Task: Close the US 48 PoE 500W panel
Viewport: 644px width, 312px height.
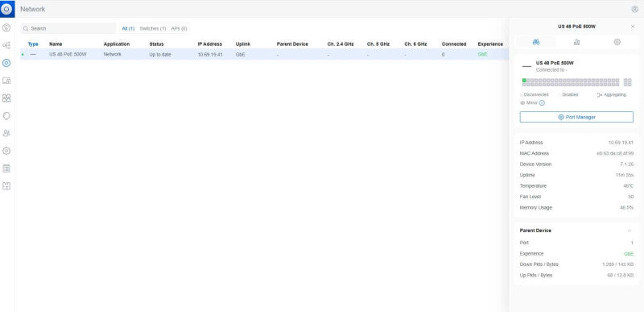Action: (x=633, y=27)
